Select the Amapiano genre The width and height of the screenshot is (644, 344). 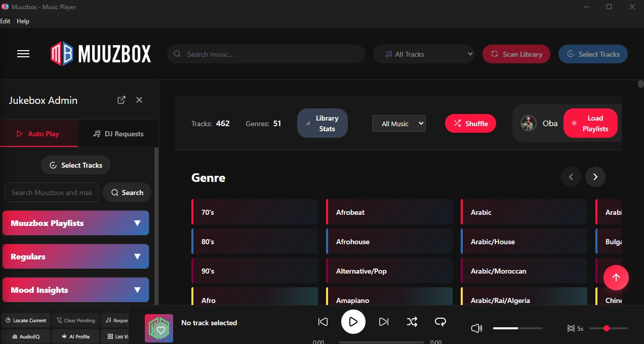(389, 296)
